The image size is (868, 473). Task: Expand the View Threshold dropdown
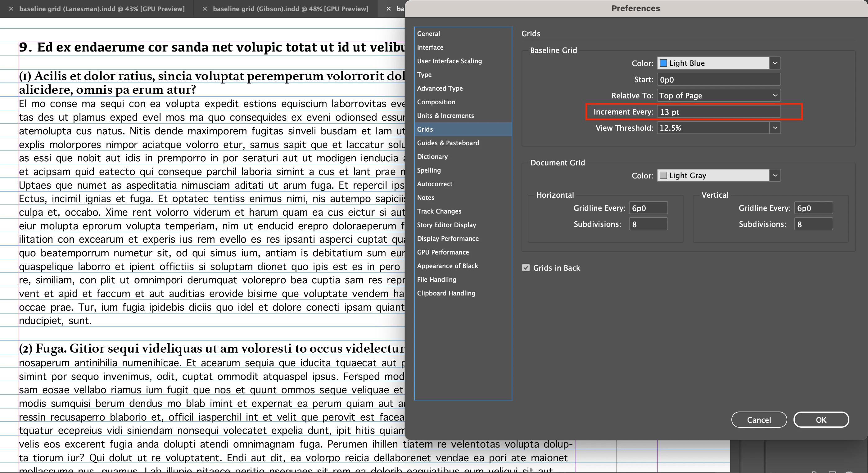coord(775,128)
